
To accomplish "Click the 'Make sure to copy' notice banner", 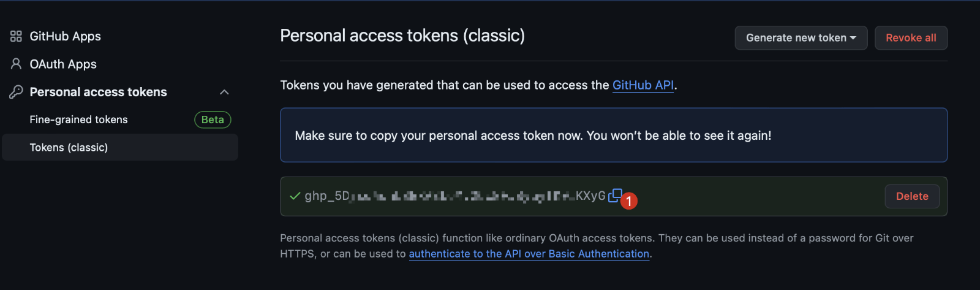I will tap(613, 135).
